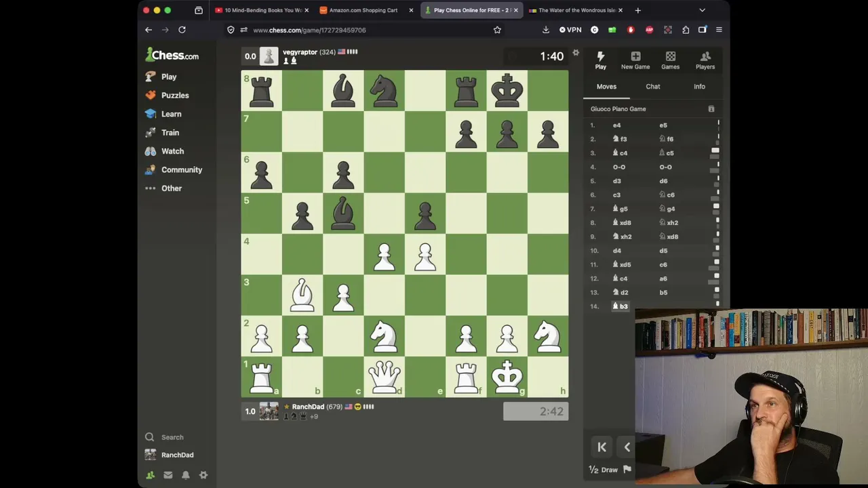Open messages envelope icon in sidebar
This screenshot has height=488, width=868.
coord(168,475)
